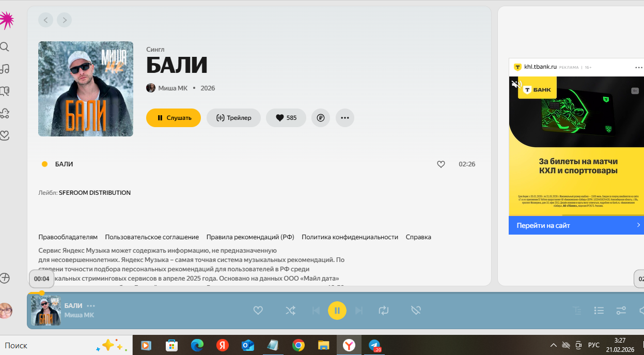This screenshot has height=355, width=644.
Task: Pause with the yellow player button
Action: click(337, 311)
